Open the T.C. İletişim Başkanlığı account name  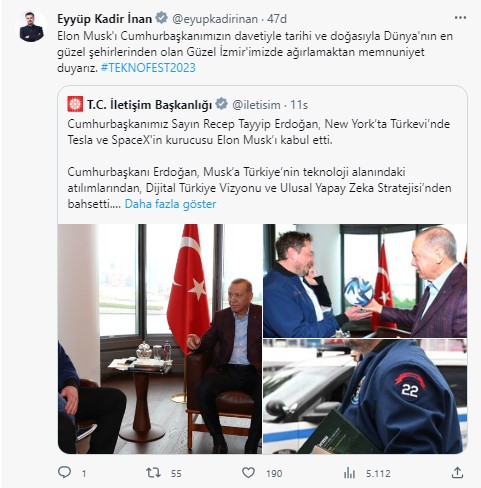pyautogui.click(x=149, y=105)
